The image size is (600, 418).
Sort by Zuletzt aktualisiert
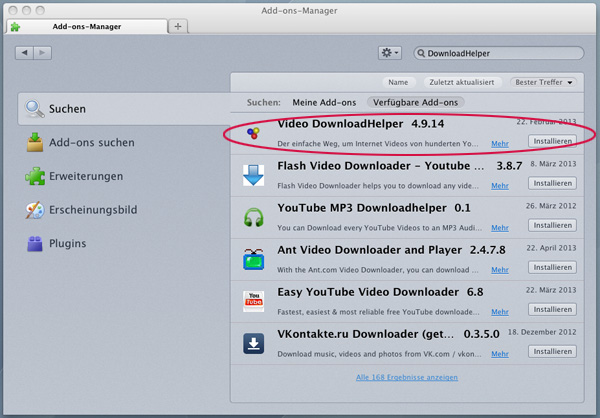click(x=461, y=82)
